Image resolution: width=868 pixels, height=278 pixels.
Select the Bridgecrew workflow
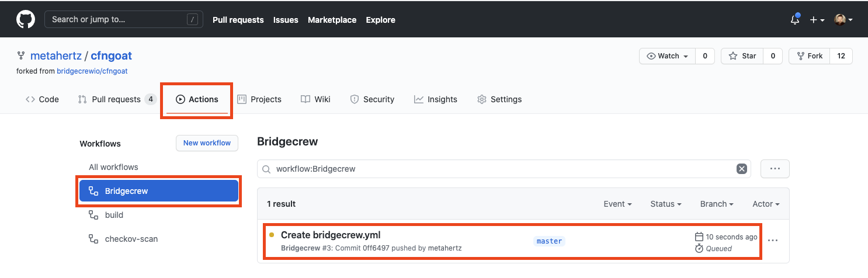[159, 191]
